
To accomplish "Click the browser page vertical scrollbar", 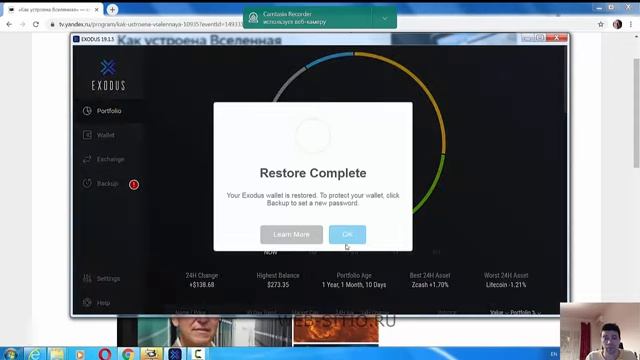I will tap(636, 113).
